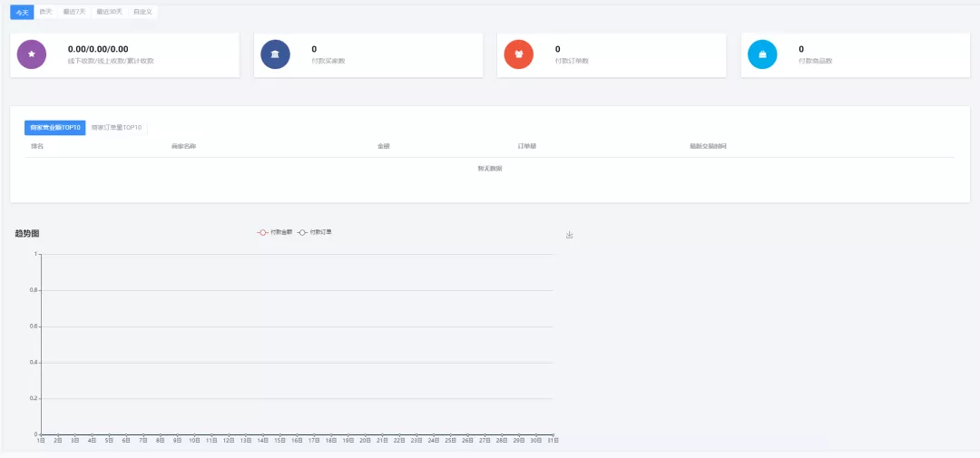Click the 25日 label on chart axis

pyautogui.click(x=451, y=441)
